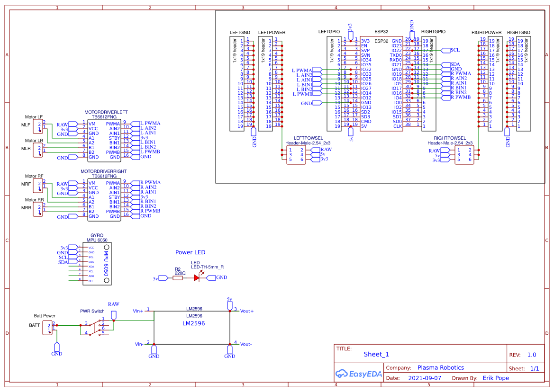This screenshot has width=554, height=392.
Task: Click pin 1 of LEFTPOWSEL jumper header
Action: tap(290, 149)
